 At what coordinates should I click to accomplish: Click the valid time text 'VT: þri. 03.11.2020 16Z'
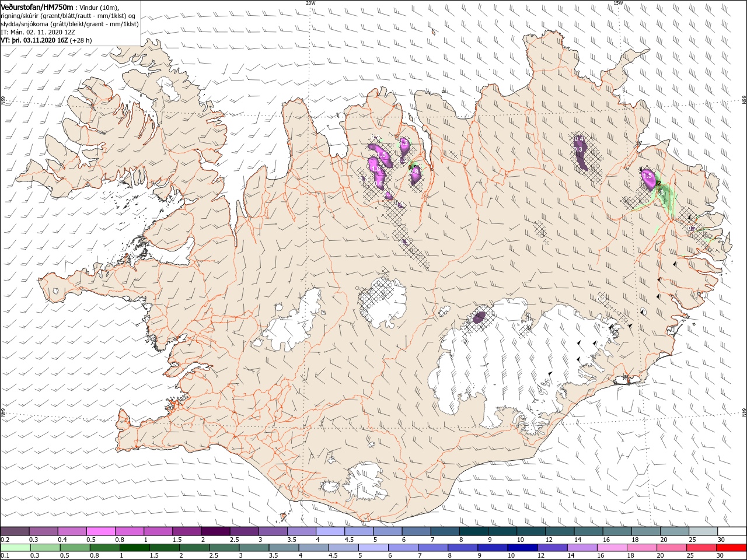point(34,40)
